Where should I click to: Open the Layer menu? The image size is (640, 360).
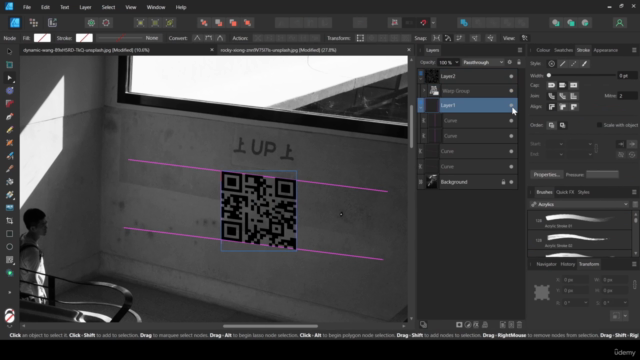[85, 7]
